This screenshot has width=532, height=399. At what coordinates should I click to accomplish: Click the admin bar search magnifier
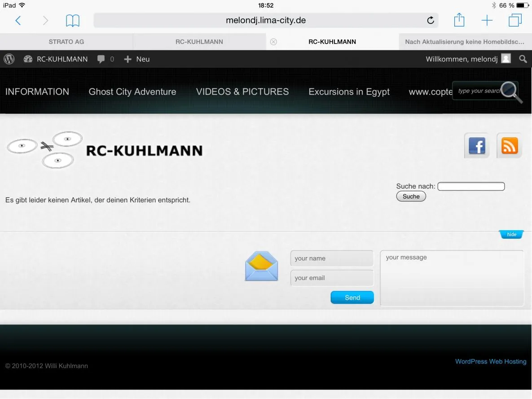[x=523, y=59]
